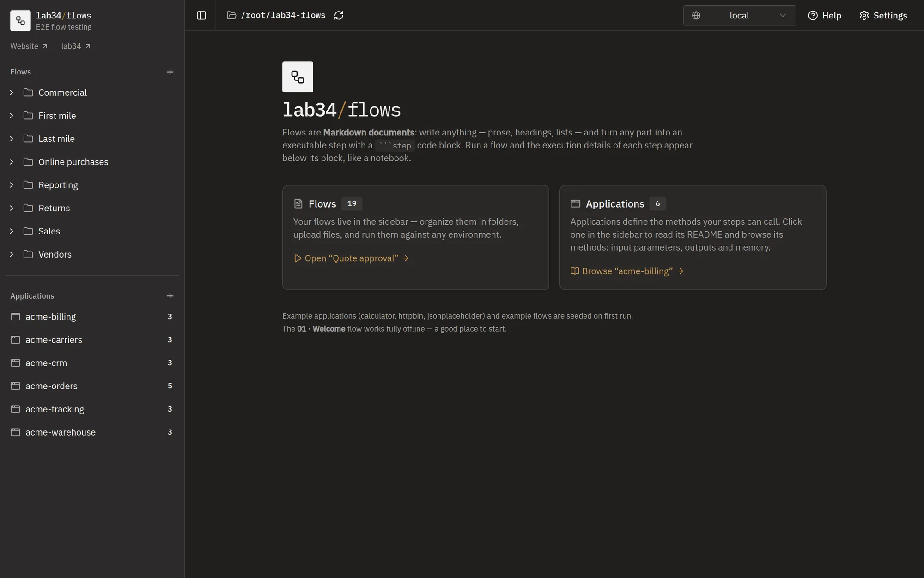Select the Commercial folder label
924x578 pixels.
(x=62, y=92)
